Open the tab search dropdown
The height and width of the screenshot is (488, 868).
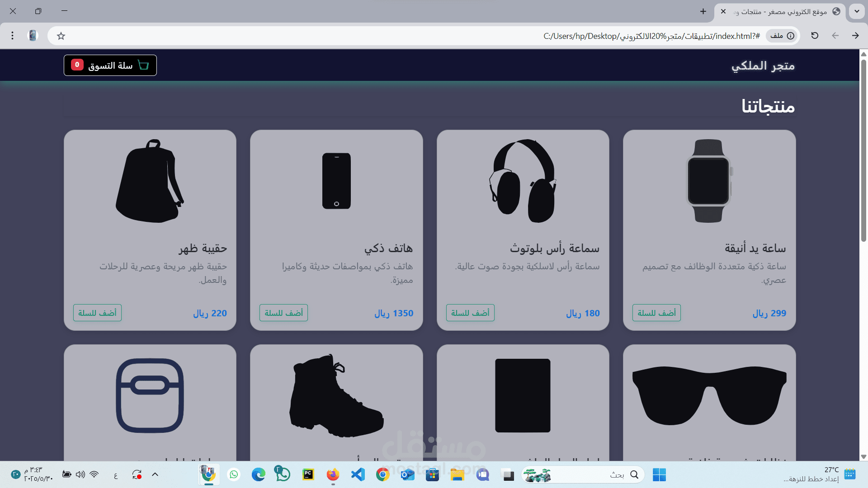pos(857,11)
